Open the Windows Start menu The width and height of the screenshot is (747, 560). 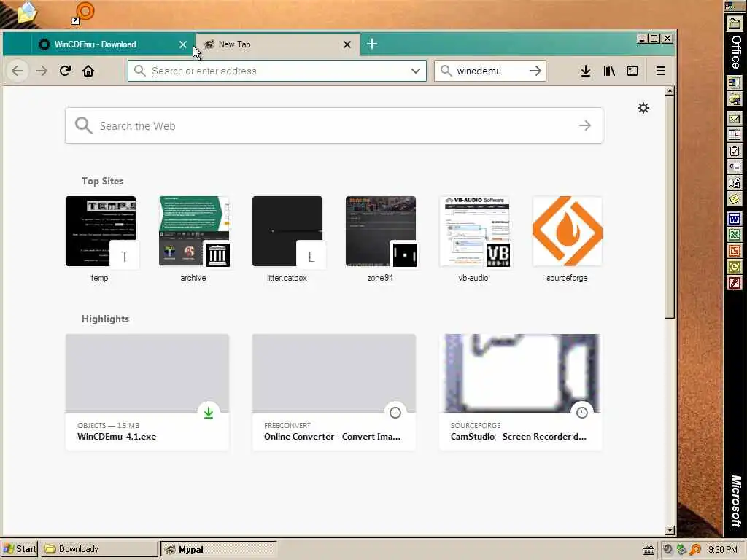click(19, 549)
